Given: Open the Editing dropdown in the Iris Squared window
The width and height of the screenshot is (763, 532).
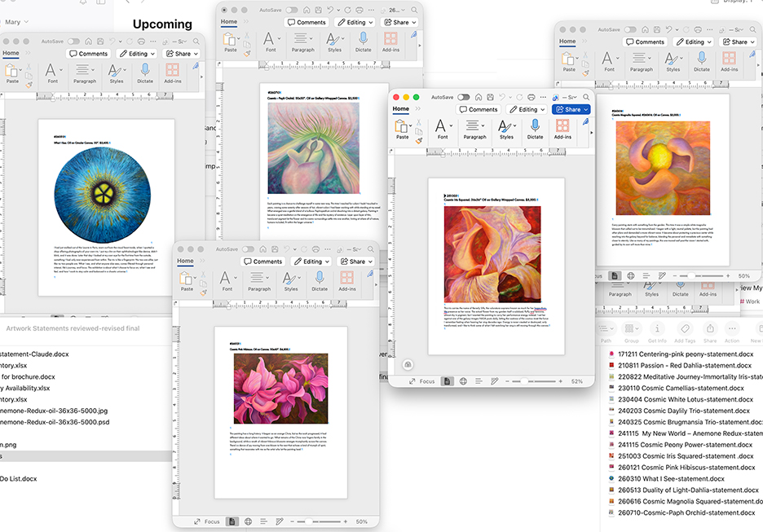Looking at the screenshot, I should click(527, 109).
